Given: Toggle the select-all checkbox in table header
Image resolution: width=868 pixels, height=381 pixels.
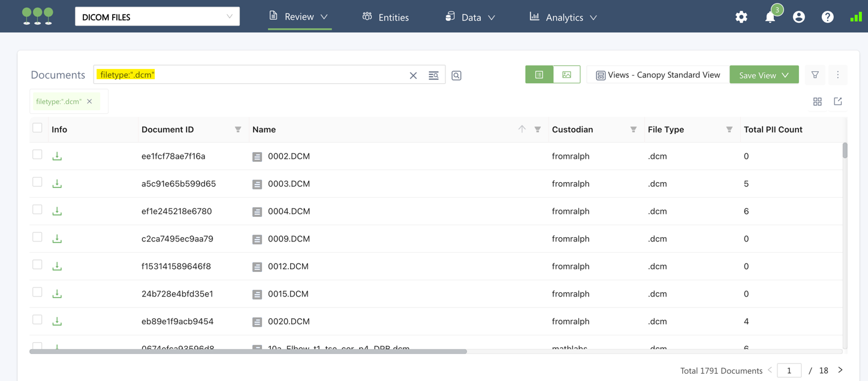Looking at the screenshot, I should pos(37,128).
